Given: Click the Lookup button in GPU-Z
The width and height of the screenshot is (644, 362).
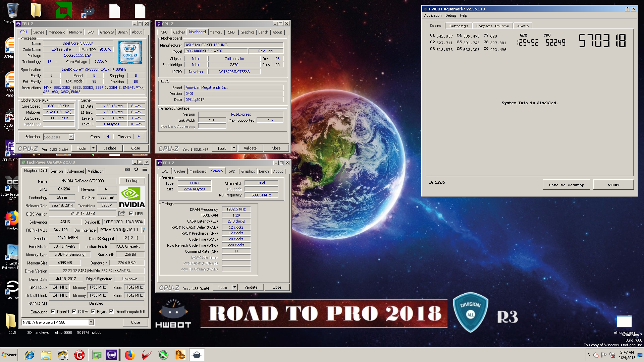Looking at the screenshot, I should (x=132, y=181).
